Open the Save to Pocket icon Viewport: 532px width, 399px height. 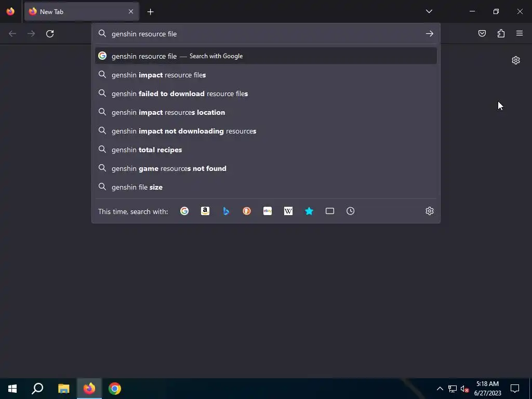(x=482, y=33)
